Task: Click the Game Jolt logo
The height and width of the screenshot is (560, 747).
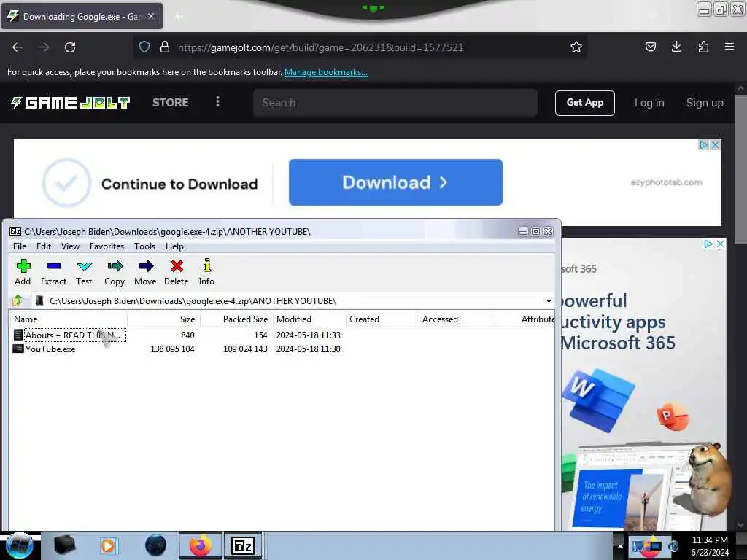Action: (70, 102)
